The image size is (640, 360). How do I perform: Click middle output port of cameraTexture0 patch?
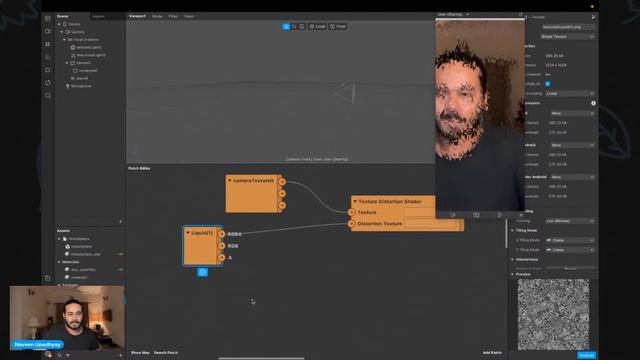tap(282, 193)
